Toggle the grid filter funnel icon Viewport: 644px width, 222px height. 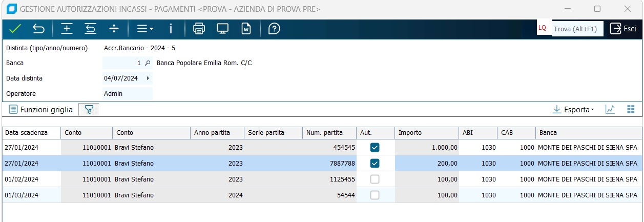89,109
